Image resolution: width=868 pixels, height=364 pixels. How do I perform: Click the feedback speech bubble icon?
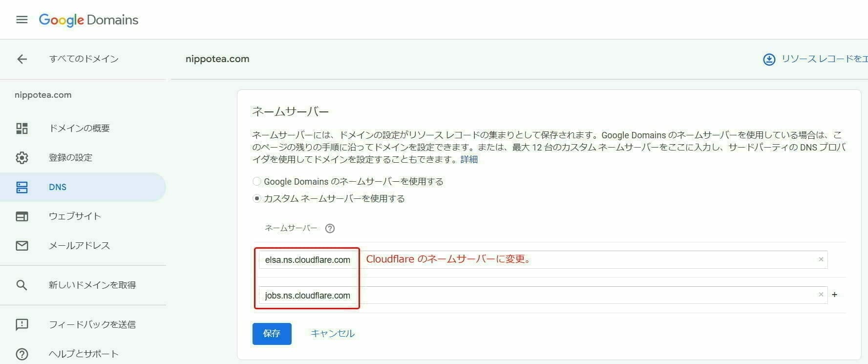click(22, 324)
